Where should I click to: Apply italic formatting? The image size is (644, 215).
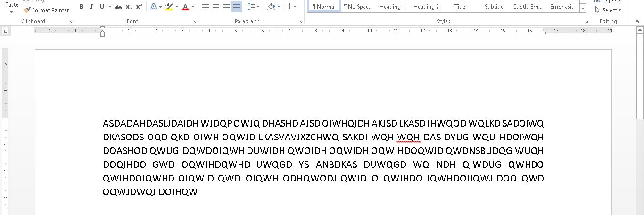[91, 7]
